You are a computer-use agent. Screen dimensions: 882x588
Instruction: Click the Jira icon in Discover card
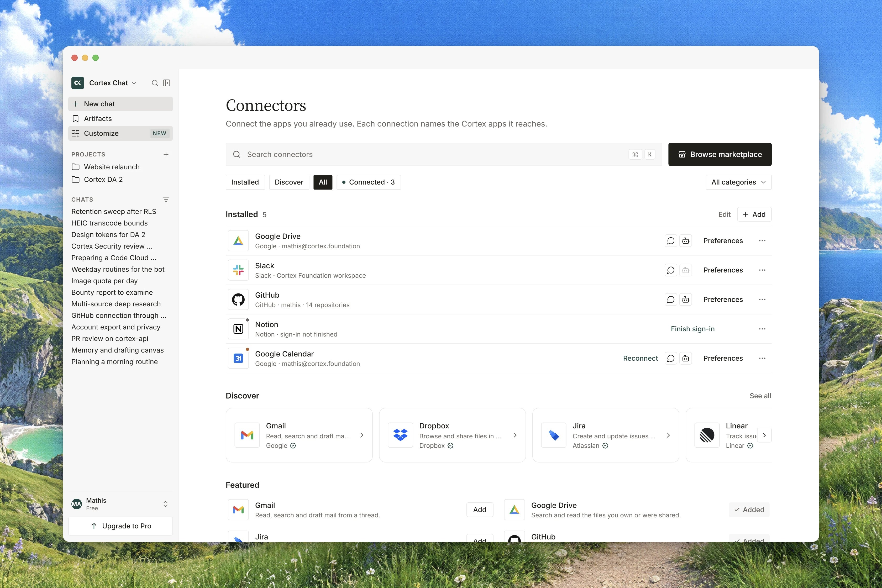pos(554,435)
